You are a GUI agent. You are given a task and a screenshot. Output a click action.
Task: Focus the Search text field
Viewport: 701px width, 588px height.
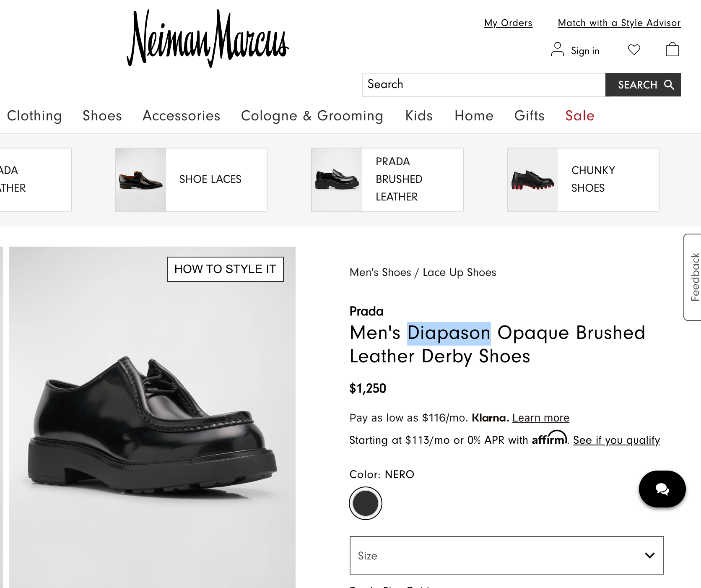pos(484,85)
